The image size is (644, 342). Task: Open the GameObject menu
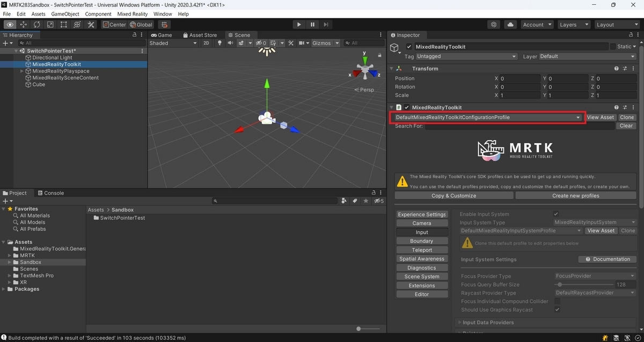[65, 14]
